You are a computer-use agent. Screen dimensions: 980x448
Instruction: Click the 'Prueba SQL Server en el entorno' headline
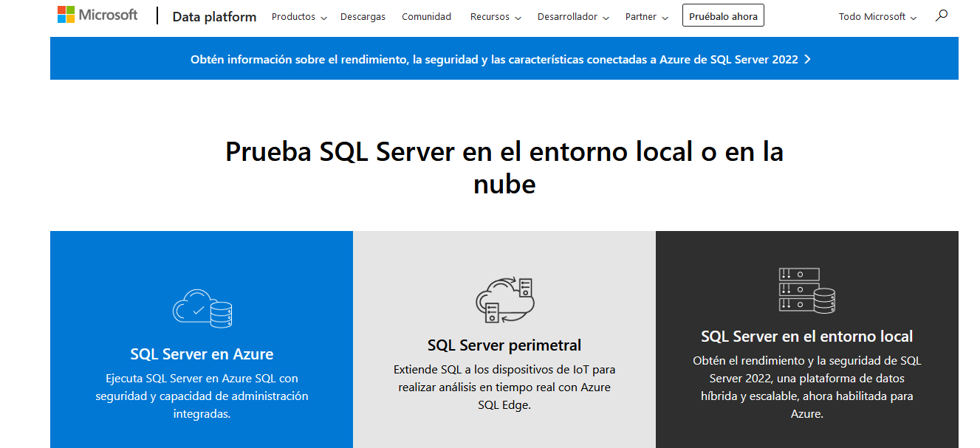tap(504, 168)
